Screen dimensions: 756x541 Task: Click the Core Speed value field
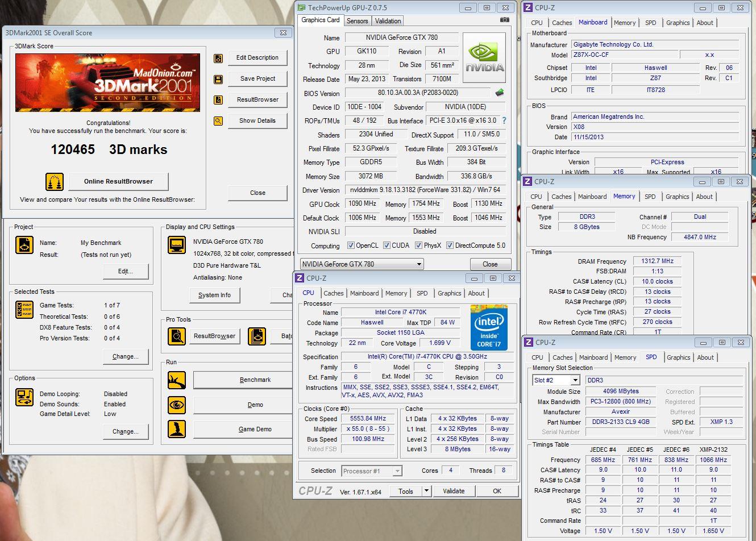pos(368,418)
